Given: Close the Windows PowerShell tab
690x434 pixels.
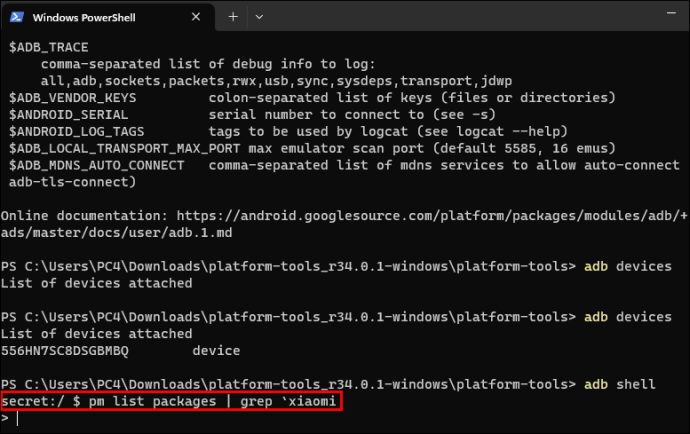Looking at the screenshot, I should [196, 17].
